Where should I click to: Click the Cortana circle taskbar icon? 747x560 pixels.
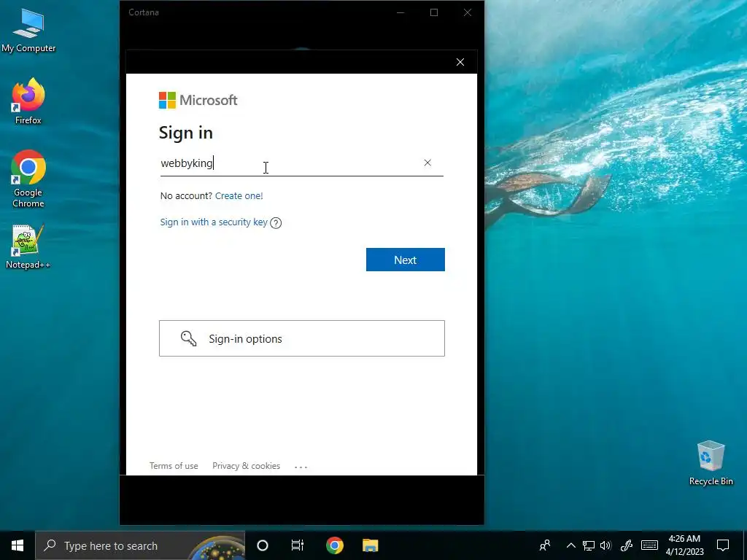click(x=263, y=545)
